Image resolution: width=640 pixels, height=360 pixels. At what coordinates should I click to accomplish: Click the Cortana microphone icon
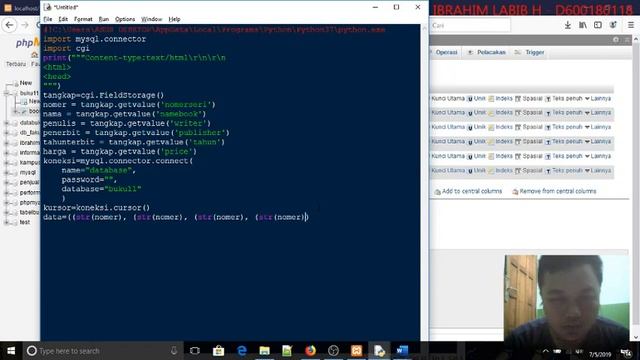(174, 351)
